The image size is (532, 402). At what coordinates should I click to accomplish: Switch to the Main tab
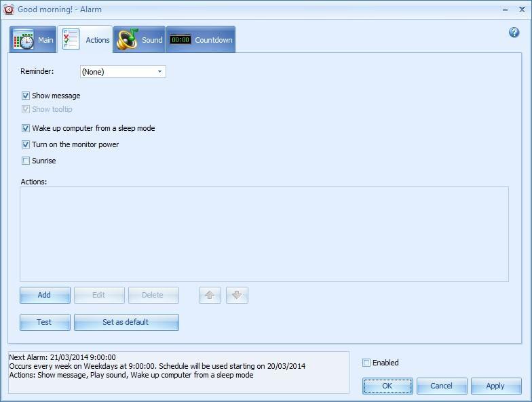(x=33, y=39)
